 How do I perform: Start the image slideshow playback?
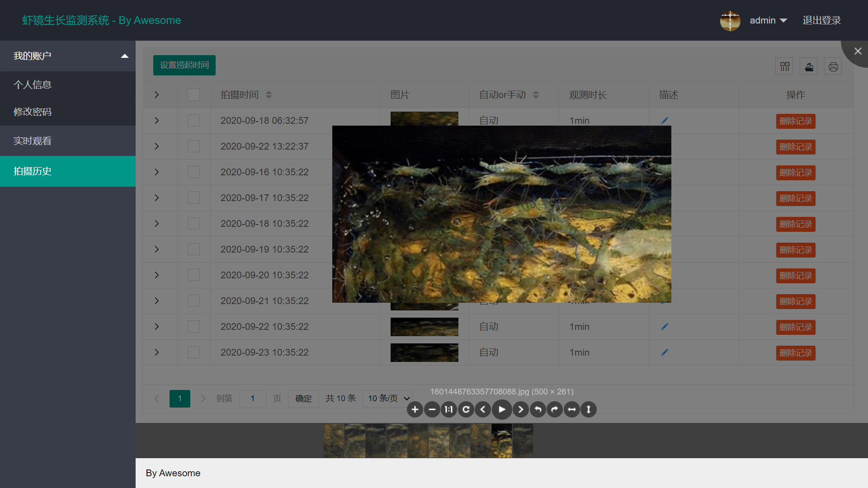click(x=502, y=409)
